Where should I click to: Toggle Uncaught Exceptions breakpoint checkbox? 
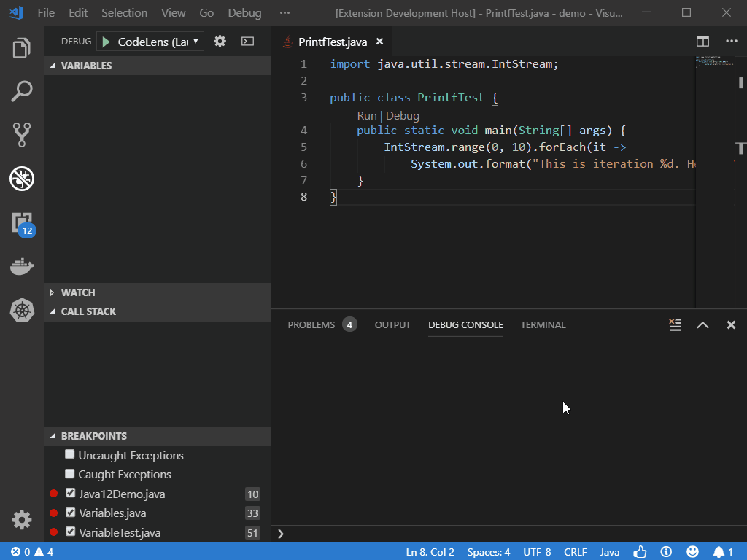[x=69, y=454]
